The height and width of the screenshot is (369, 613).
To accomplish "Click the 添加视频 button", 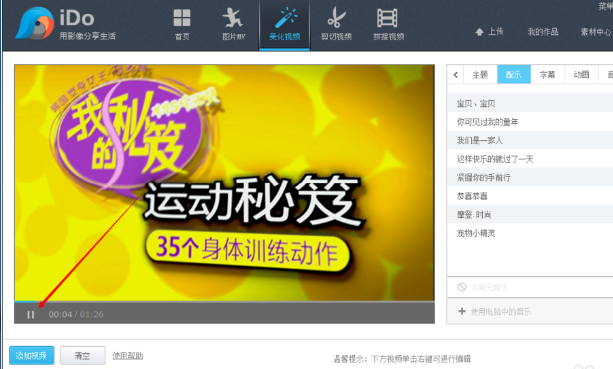I will [x=31, y=356].
